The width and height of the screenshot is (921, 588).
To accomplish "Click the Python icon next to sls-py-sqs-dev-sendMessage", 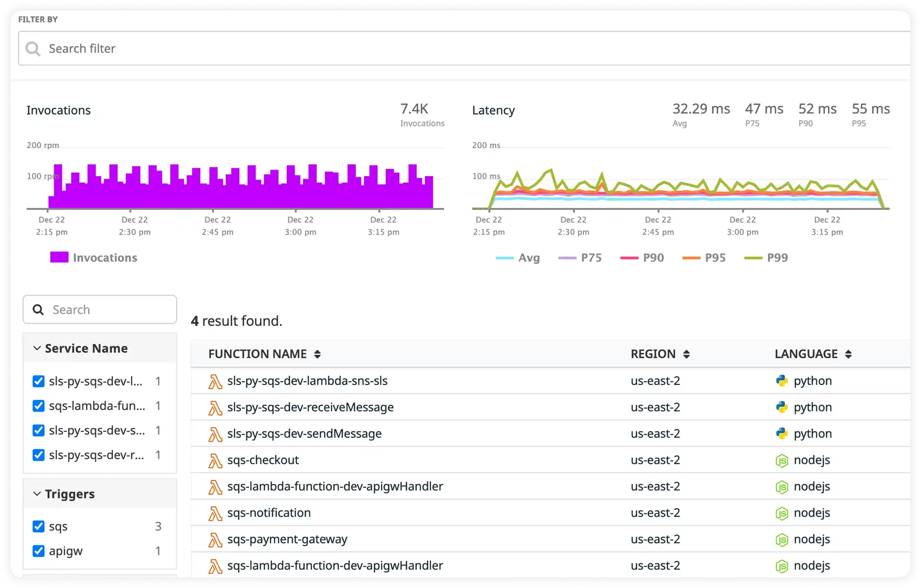I will [x=782, y=433].
